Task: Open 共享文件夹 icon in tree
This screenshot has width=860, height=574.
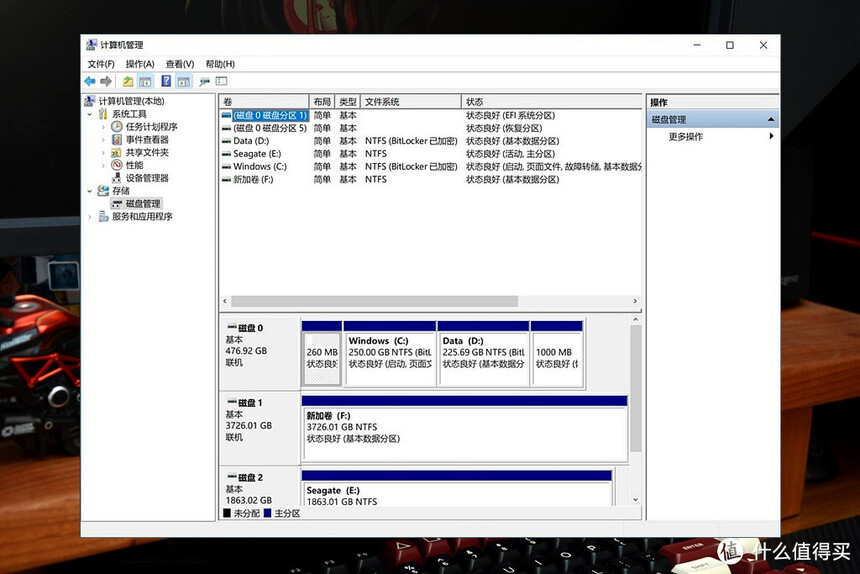Action: 116,152
